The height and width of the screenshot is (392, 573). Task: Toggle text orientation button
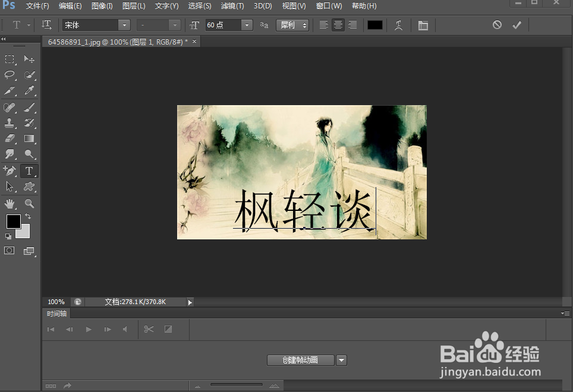click(46, 25)
